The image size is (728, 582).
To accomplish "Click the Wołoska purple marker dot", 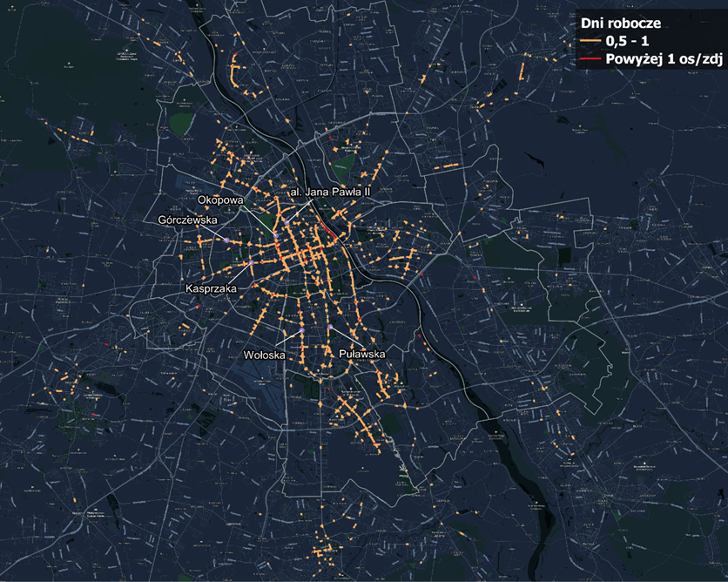I will pyautogui.click(x=300, y=333).
